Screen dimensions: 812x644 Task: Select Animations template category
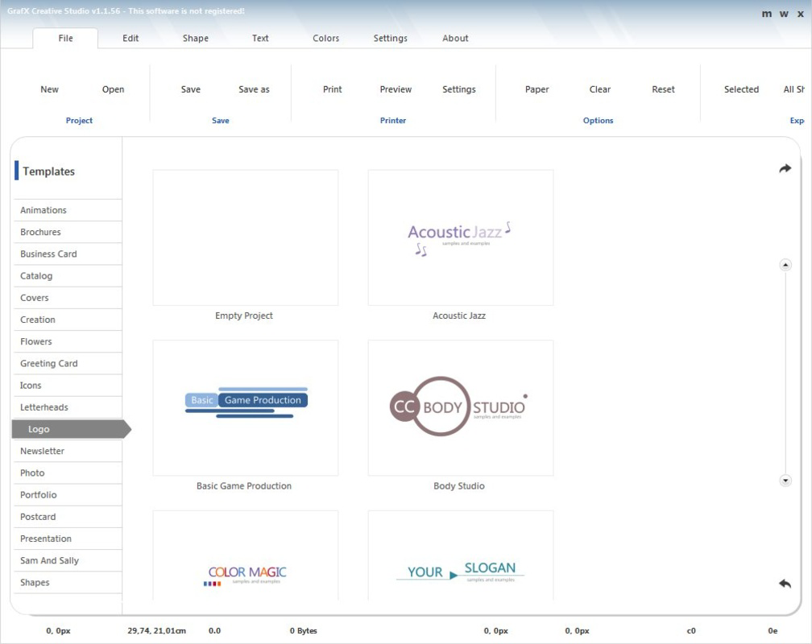pos(68,210)
